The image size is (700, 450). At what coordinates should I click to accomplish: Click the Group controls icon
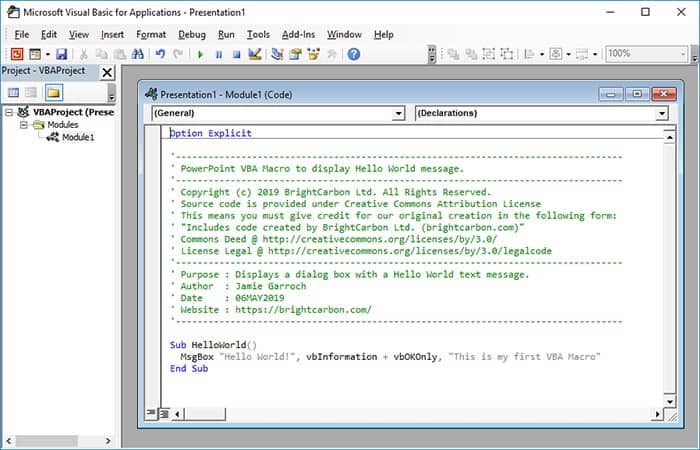pos(489,54)
